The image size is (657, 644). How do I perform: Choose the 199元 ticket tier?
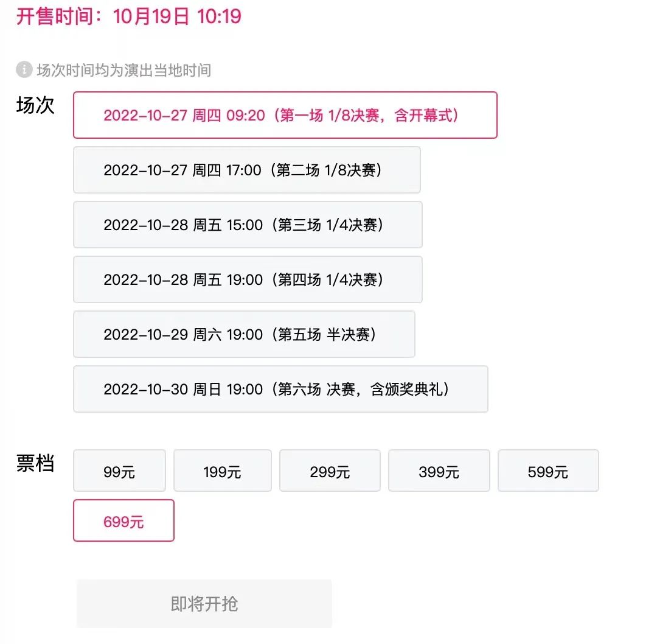222,471
